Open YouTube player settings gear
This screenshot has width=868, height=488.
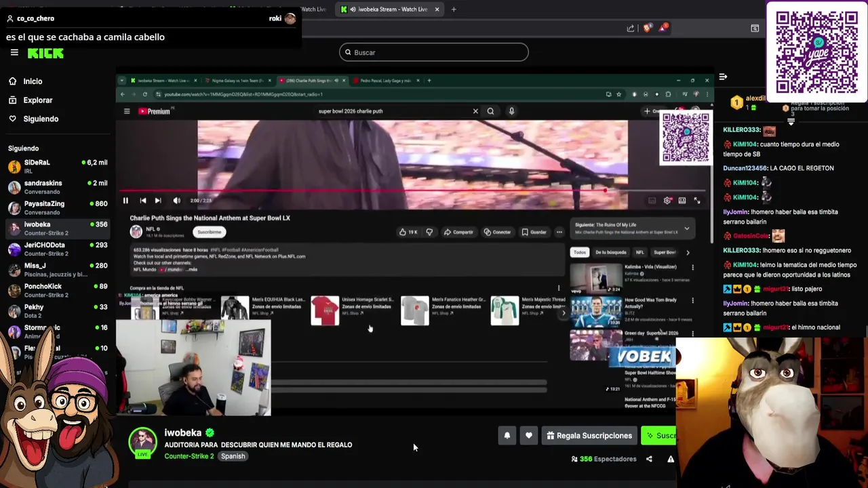(x=667, y=201)
